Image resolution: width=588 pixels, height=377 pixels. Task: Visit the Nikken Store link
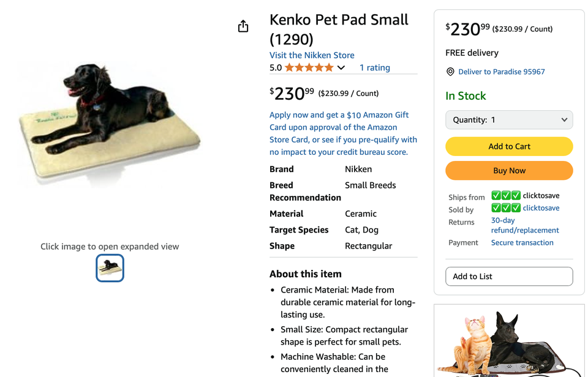coord(312,55)
